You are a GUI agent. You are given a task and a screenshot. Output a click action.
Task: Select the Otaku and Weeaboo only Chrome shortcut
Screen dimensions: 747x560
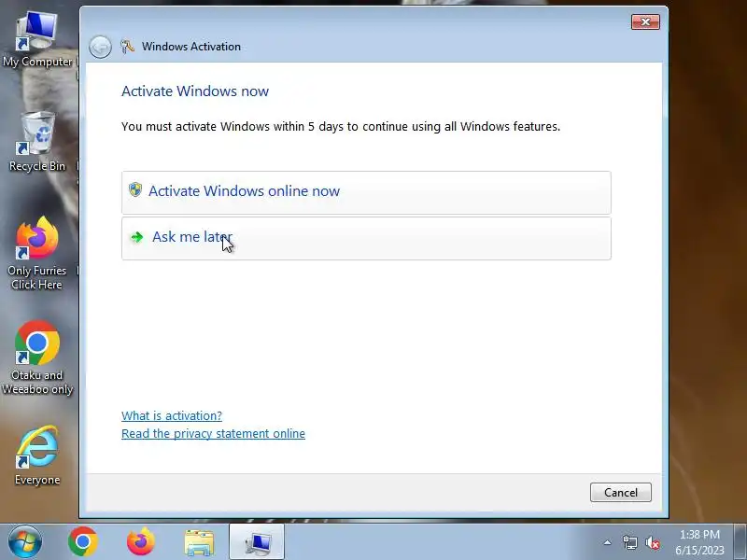[x=37, y=357]
